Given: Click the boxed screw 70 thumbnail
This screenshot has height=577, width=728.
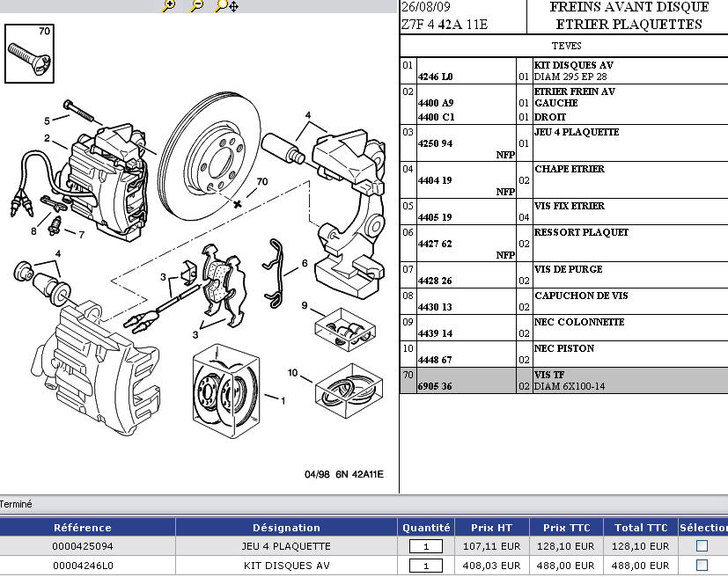Looking at the screenshot, I should (x=30, y=52).
